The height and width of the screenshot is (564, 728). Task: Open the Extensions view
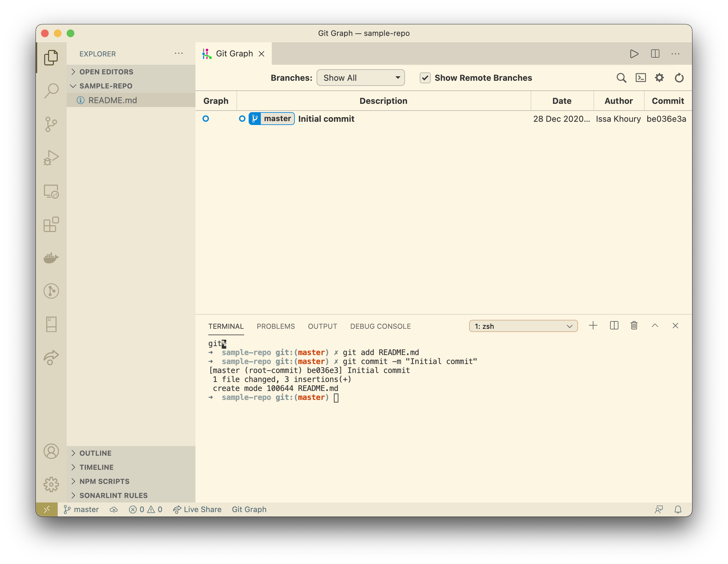click(51, 224)
